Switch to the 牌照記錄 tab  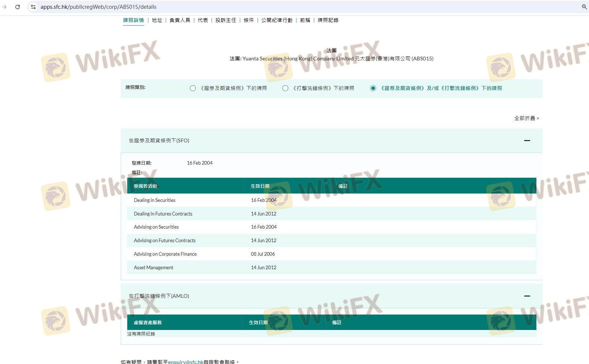coord(328,20)
